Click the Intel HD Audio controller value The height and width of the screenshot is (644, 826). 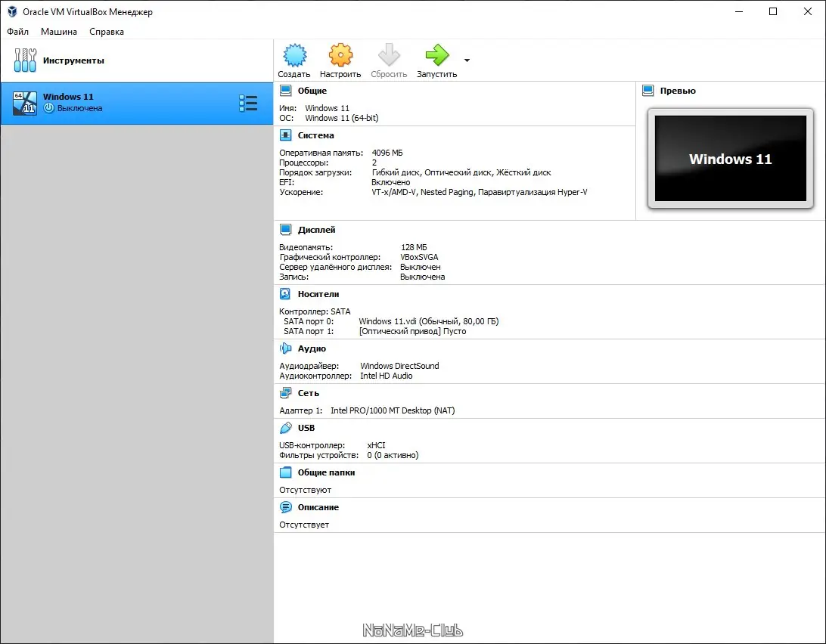pos(386,376)
